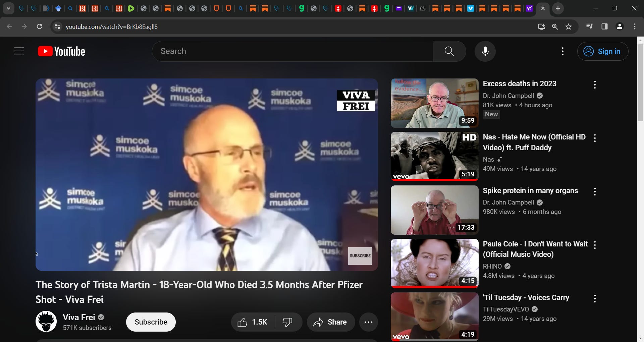Open options for Excess deaths in 2023
This screenshot has width=644, height=342.
coord(595,85)
